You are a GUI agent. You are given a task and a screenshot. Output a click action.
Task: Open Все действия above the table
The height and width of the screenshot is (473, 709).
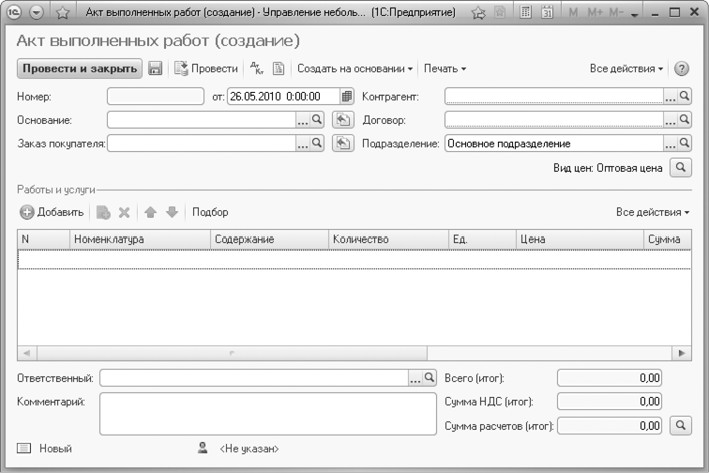tap(652, 212)
